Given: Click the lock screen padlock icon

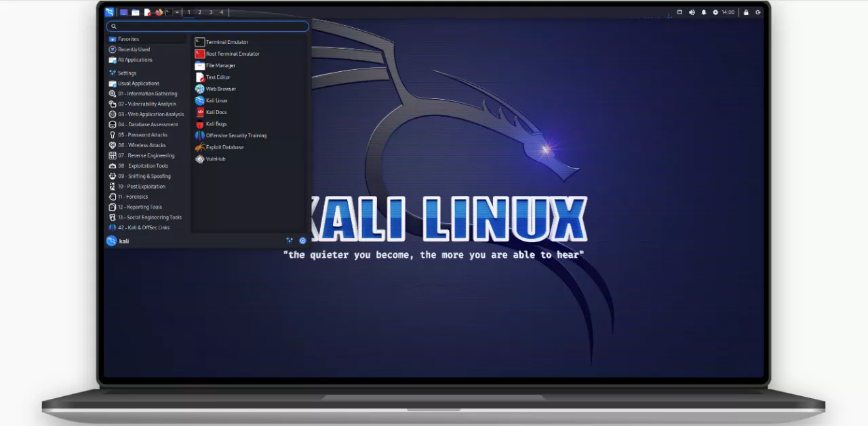Looking at the screenshot, I should coord(746,12).
